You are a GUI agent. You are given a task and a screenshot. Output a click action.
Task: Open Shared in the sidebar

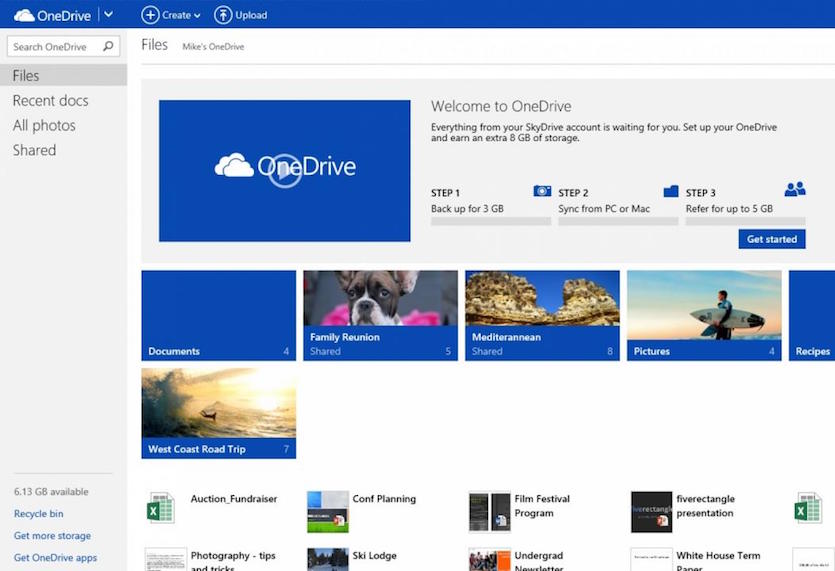[x=34, y=150]
